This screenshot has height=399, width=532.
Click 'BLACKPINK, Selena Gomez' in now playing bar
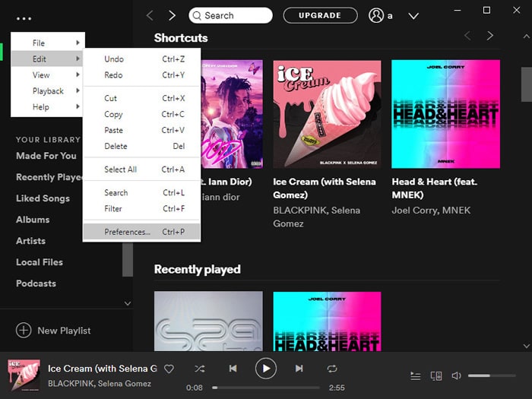click(100, 383)
